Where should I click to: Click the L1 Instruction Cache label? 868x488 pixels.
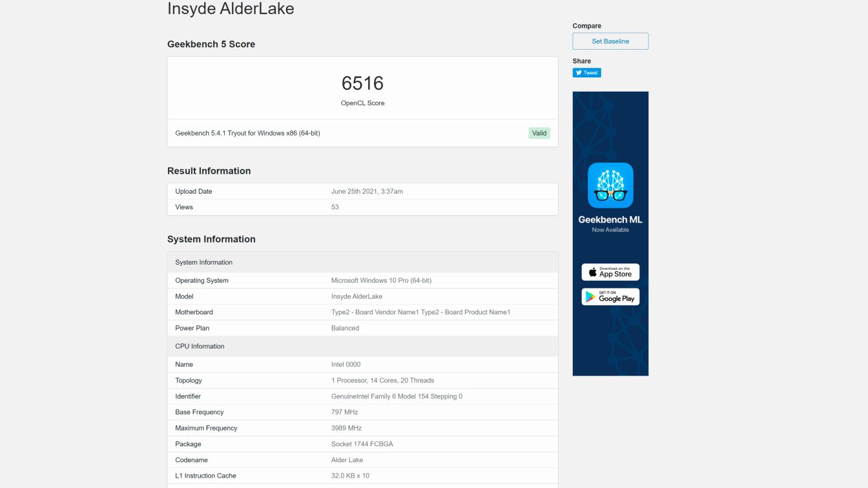205,476
